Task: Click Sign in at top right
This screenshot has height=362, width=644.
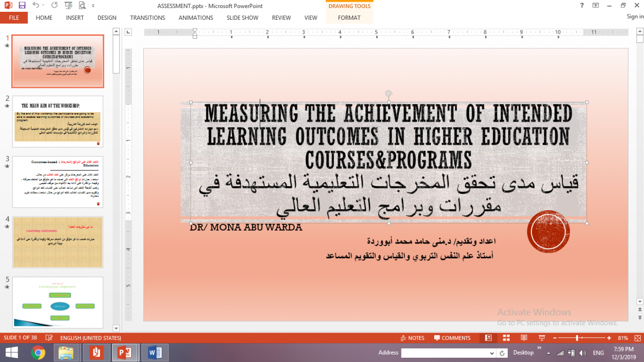Action: [x=635, y=17]
